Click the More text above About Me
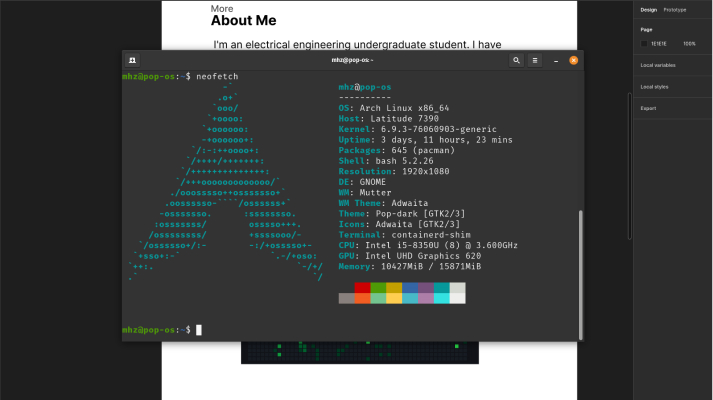713x400 pixels. (222, 9)
